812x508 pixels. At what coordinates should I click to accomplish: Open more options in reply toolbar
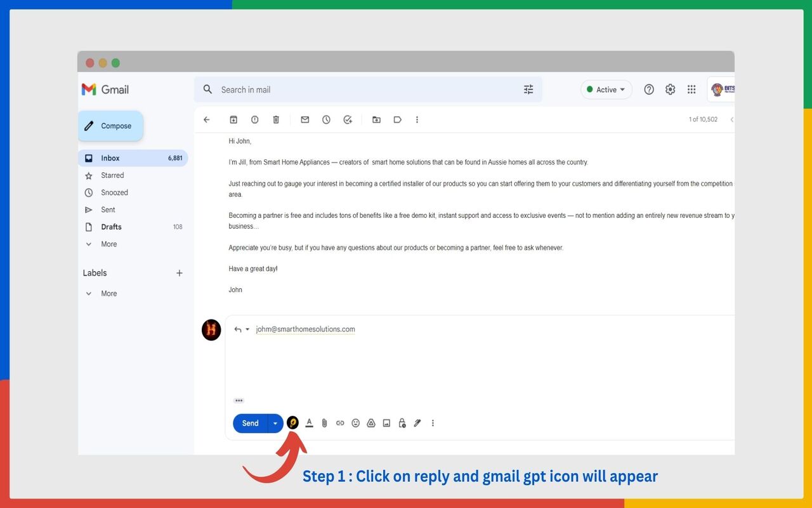coord(433,423)
